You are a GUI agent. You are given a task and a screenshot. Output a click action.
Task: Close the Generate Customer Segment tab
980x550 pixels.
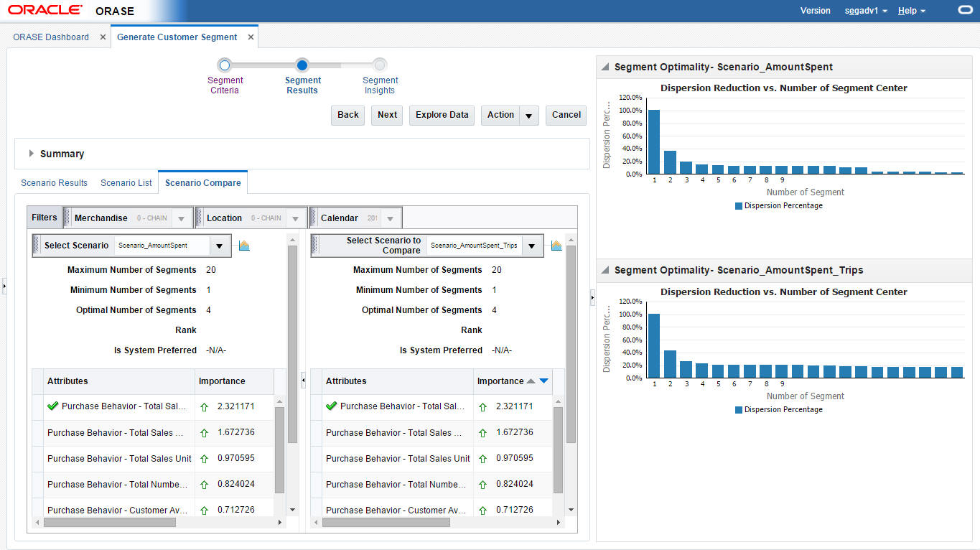click(251, 37)
